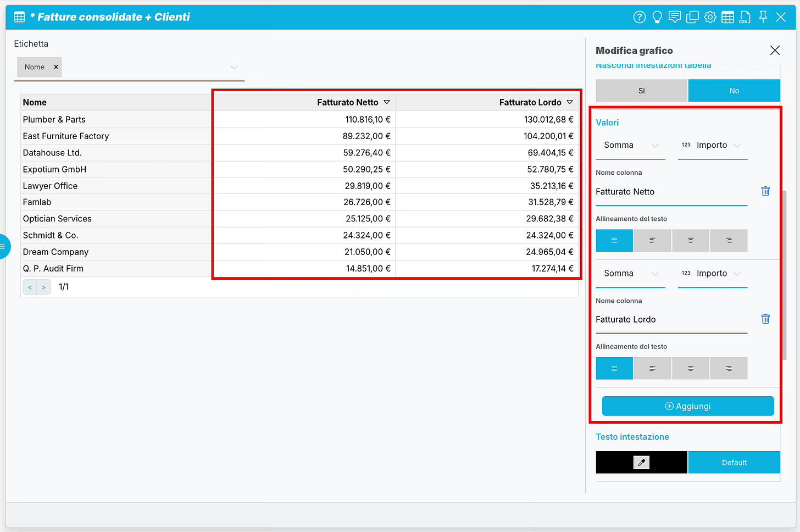Set Fatturato Netto alignment to right
This screenshot has height=532, width=800.
click(x=729, y=240)
